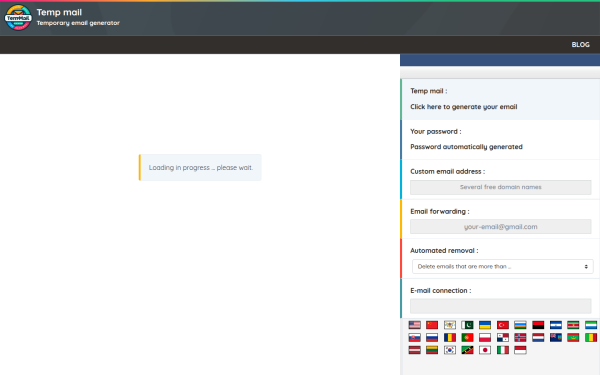Select the Russia flag
This screenshot has width=600, height=375.
click(x=432, y=338)
